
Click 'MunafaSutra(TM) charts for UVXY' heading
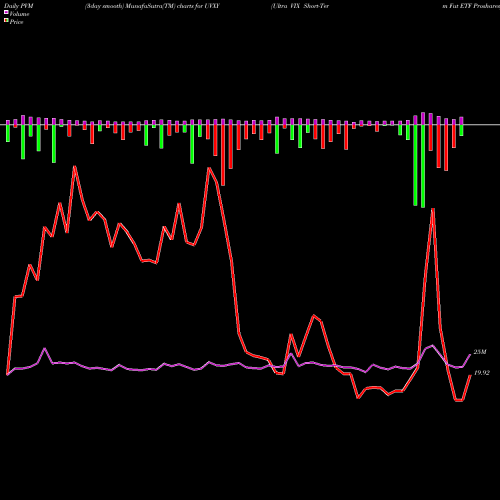pyautogui.click(x=172, y=6)
